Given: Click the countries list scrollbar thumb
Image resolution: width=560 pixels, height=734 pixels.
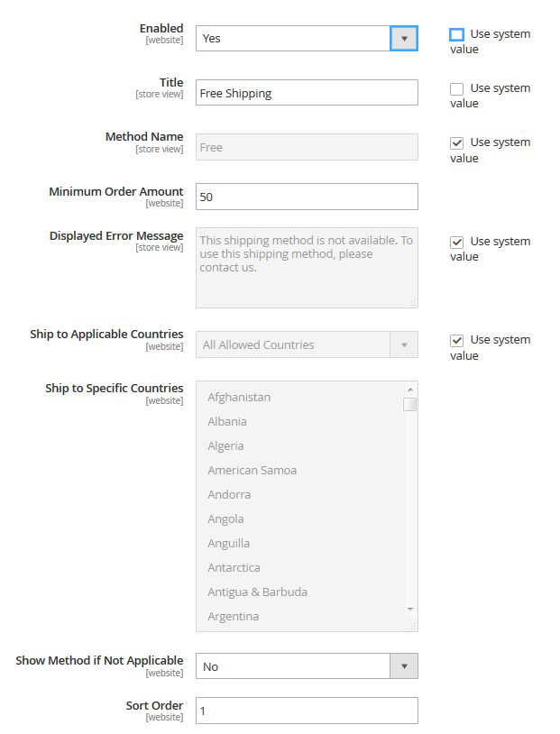Looking at the screenshot, I should tap(410, 404).
